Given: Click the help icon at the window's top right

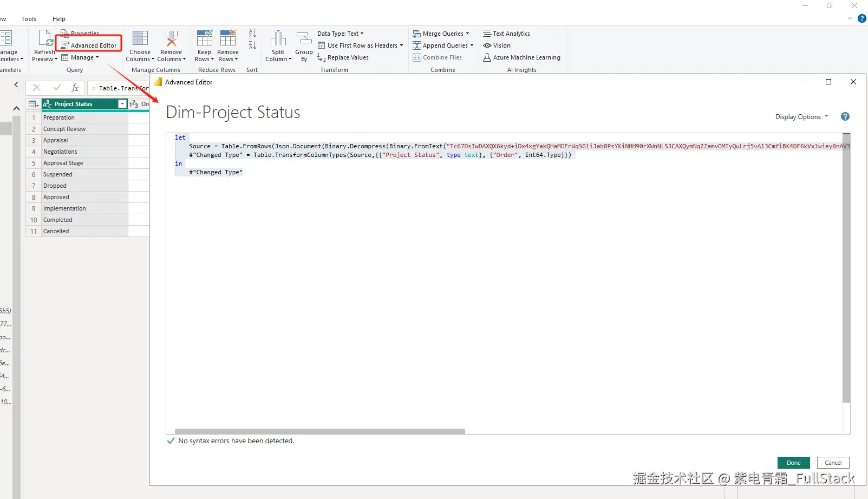Looking at the screenshot, I should (862, 18).
